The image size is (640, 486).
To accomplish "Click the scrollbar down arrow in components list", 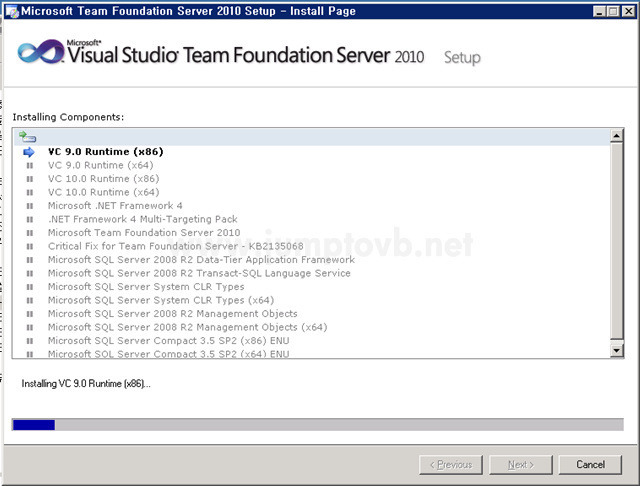I will point(616,350).
